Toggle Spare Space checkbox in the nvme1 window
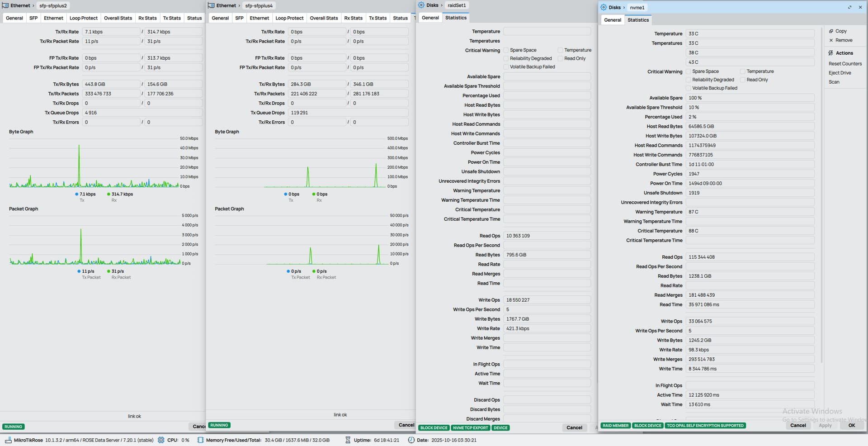868x446 pixels. pos(689,71)
